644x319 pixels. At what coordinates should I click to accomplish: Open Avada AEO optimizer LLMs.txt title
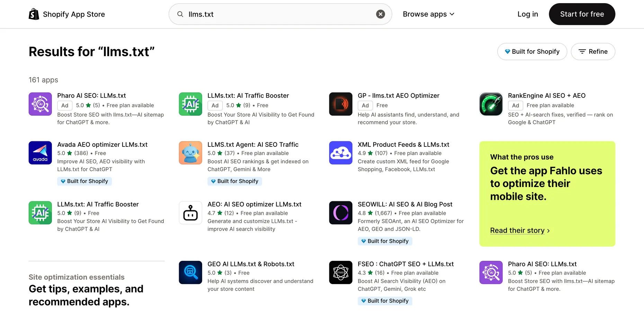(x=102, y=144)
